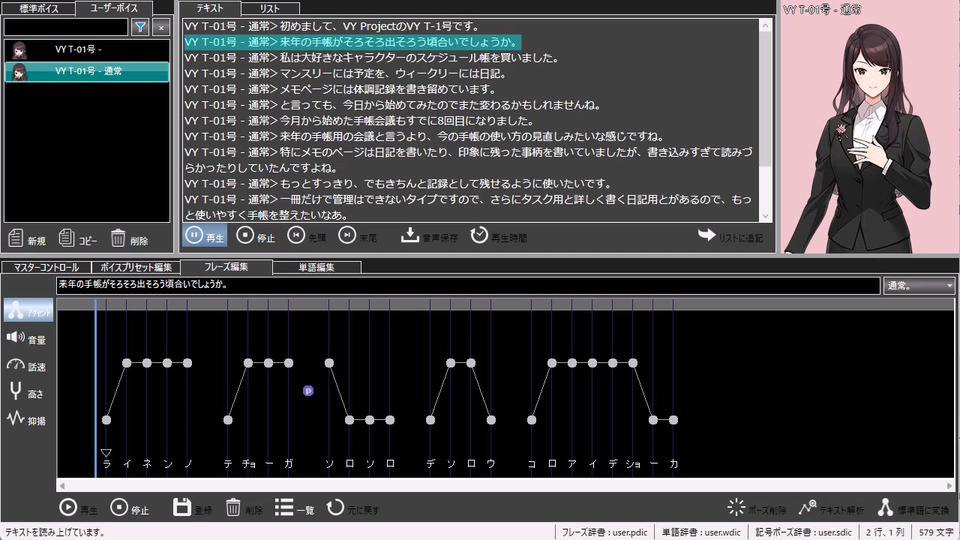Jump to end with 末尾 button
Screen dimensions: 960x540
(358, 236)
